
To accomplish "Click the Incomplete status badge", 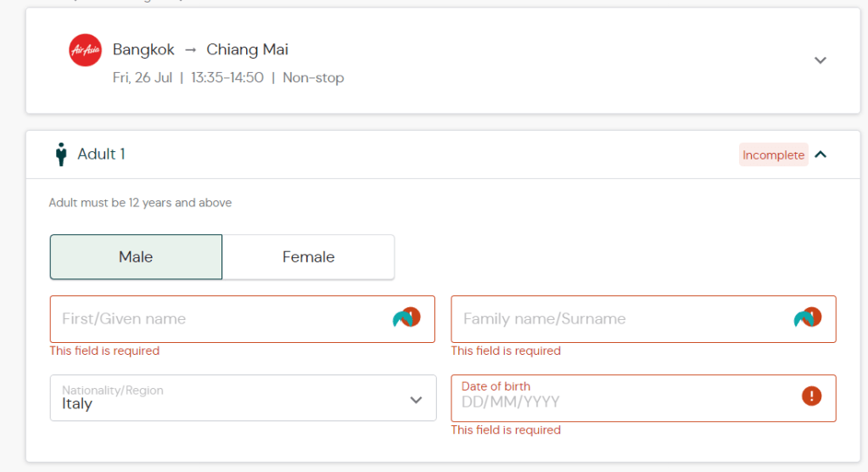I will (773, 155).
